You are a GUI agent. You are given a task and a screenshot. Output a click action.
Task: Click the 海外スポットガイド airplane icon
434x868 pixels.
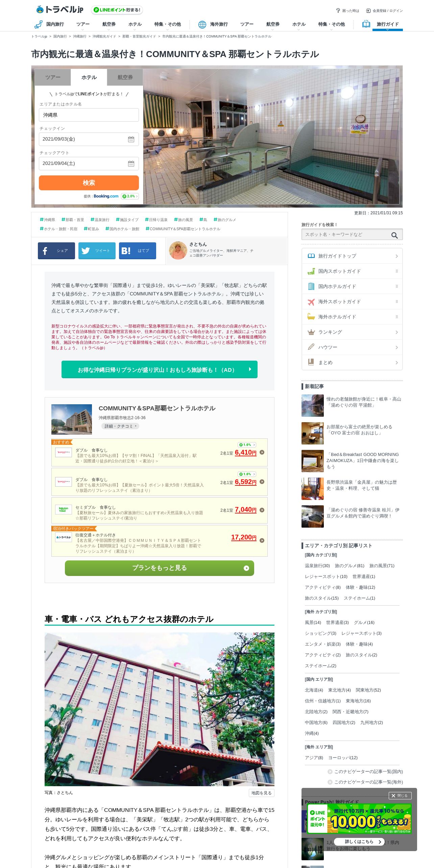pyautogui.click(x=311, y=302)
